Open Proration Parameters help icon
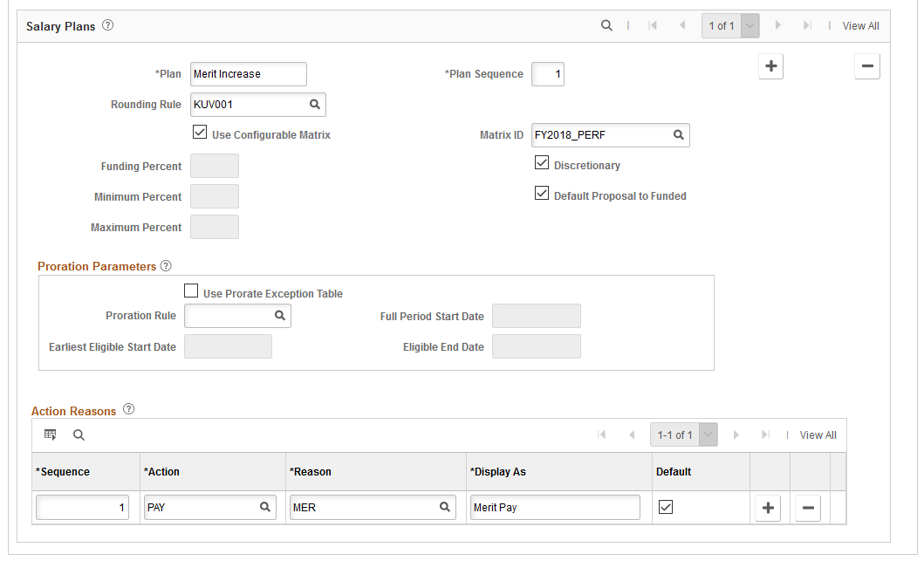924x561 pixels. point(166,266)
